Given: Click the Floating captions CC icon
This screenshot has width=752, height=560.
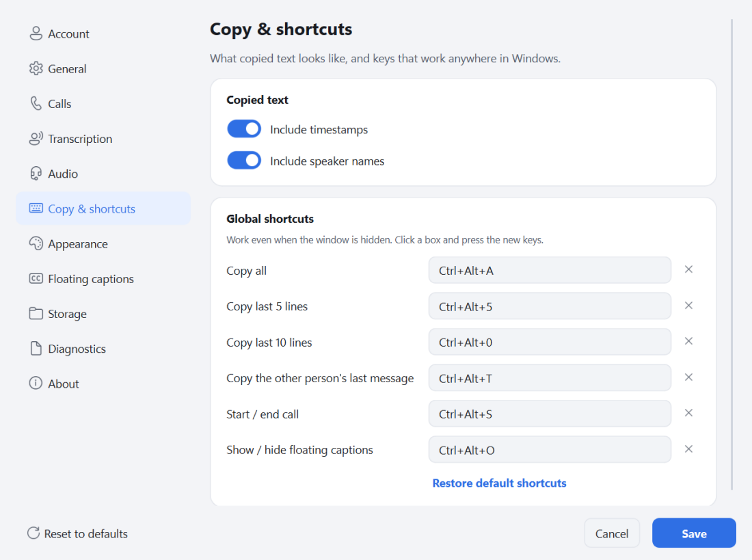Looking at the screenshot, I should pyautogui.click(x=36, y=278).
